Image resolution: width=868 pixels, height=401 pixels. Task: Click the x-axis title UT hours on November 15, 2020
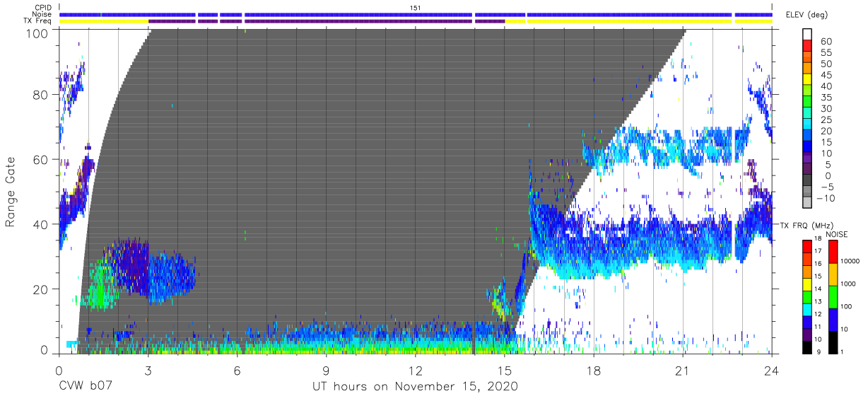(x=416, y=387)
